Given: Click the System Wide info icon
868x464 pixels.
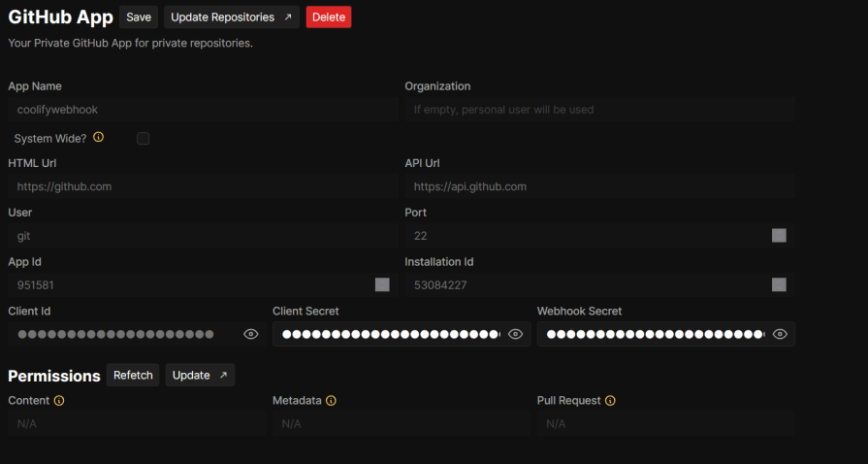Looking at the screenshot, I should tap(99, 137).
